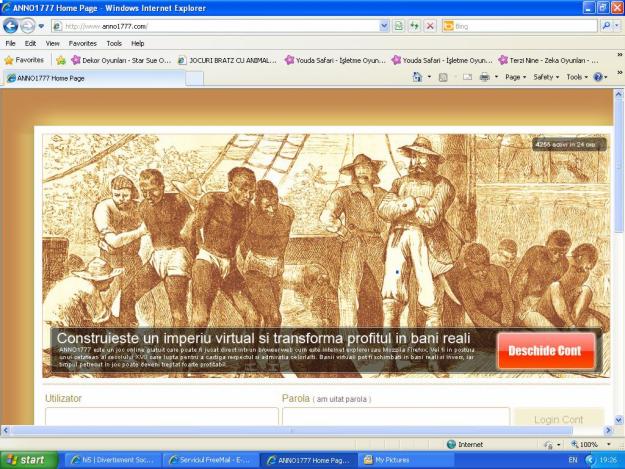Open the Favorites star button
625x469 pixels.
[24, 60]
